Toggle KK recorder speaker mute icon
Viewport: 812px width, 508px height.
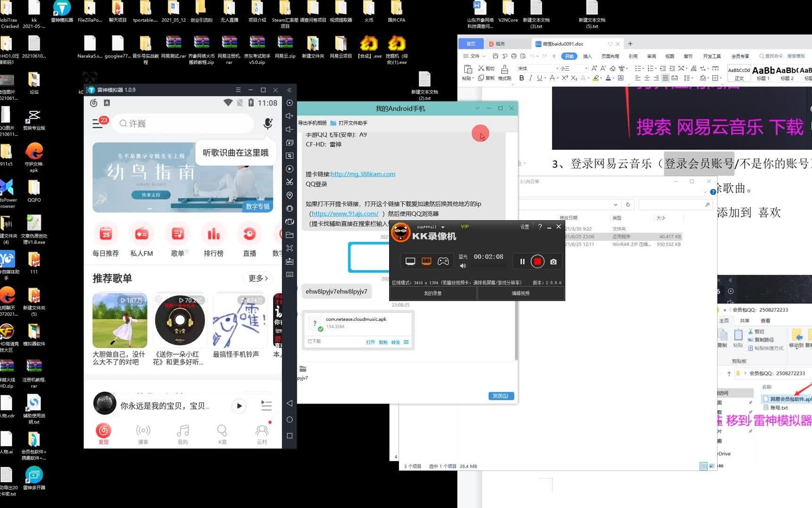click(x=463, y=266)
